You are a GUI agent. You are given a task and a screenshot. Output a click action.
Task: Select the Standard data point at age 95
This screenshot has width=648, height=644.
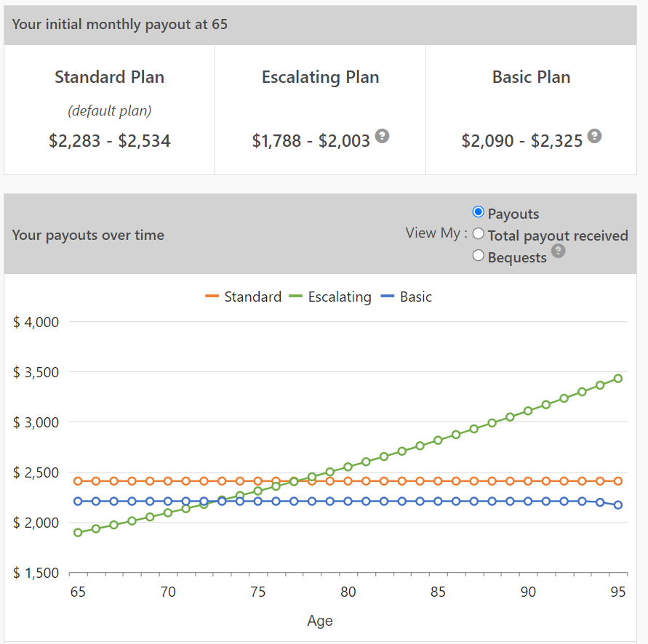617,480
